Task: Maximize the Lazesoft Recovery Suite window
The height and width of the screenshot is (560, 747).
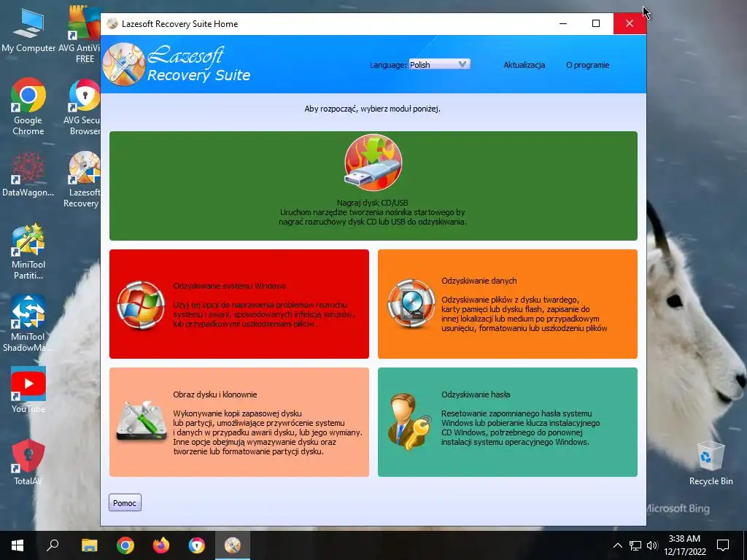Action: (x=596, y=23)
